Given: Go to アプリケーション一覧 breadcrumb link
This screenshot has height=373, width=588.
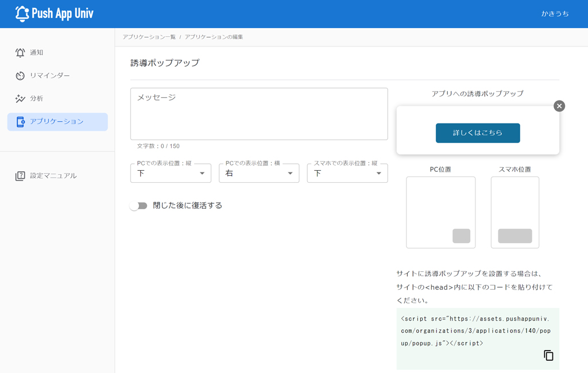Looking at the screenshot, I should [x=149, y=37].
